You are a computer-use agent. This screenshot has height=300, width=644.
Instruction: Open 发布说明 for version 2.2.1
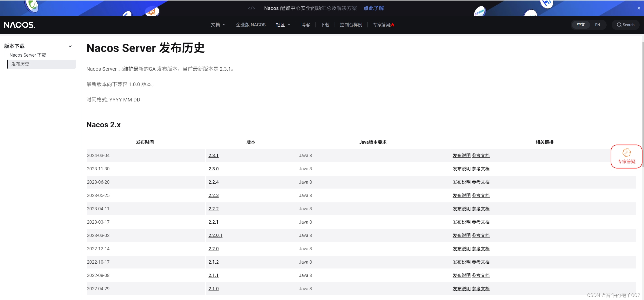click(461, 222)
